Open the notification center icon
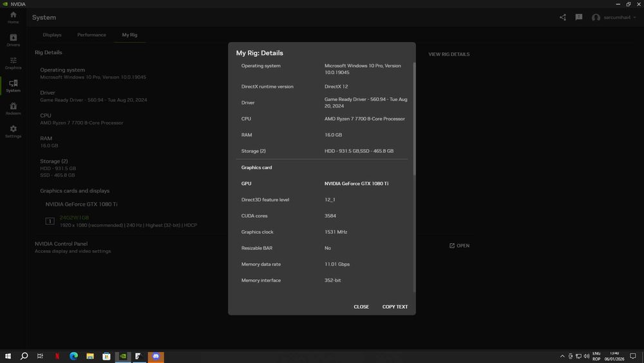Image resolution: width=644 pixels, height=363 pixels. tap(633, 356)
